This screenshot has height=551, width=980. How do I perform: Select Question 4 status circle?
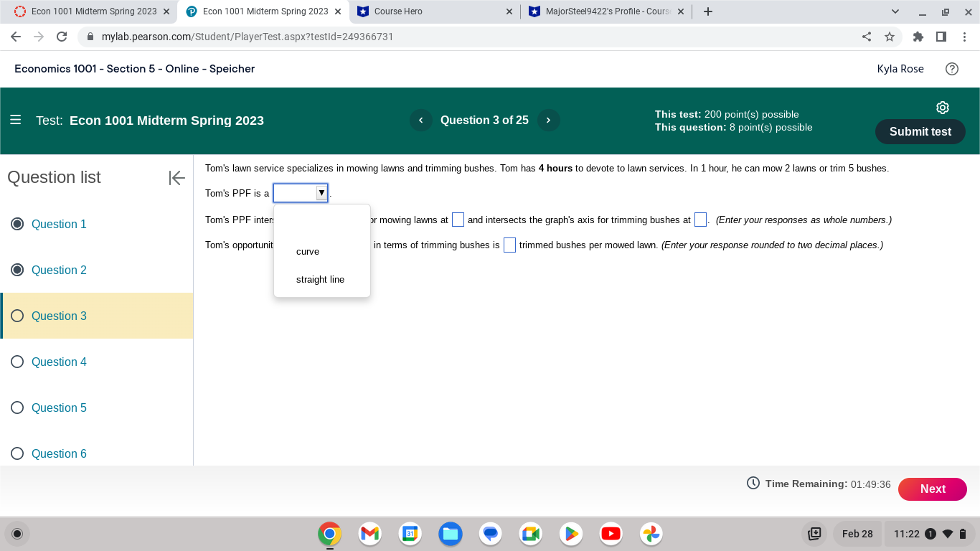coord(17,362)
